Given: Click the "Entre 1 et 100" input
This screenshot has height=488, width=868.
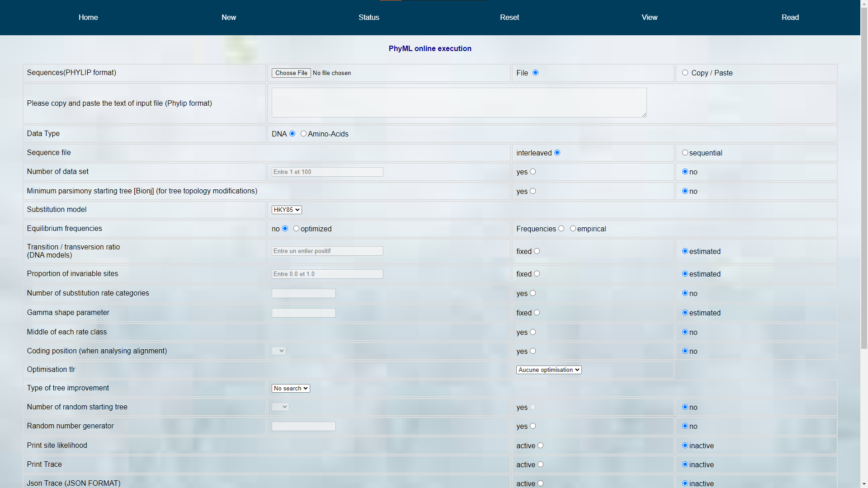Looking at the screenshot, I should 327,172.
